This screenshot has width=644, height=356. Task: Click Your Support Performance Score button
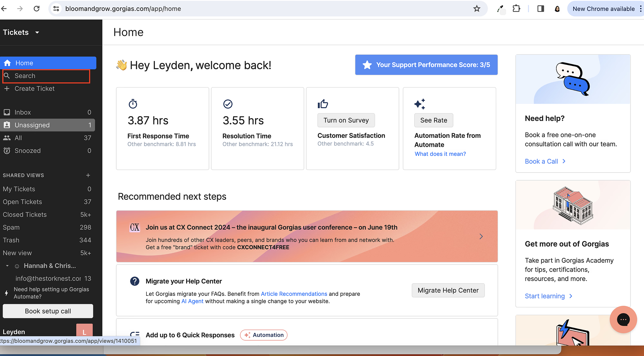tap(426, 65)
